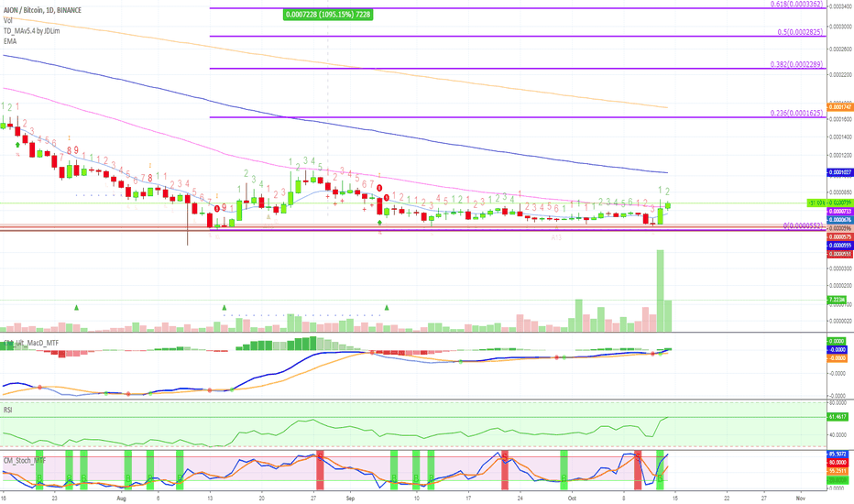The width and height of the screenshot is (854, 504).
Task: Click the orange 55.2511 stochastic value tag
Action: pos(838,471)
